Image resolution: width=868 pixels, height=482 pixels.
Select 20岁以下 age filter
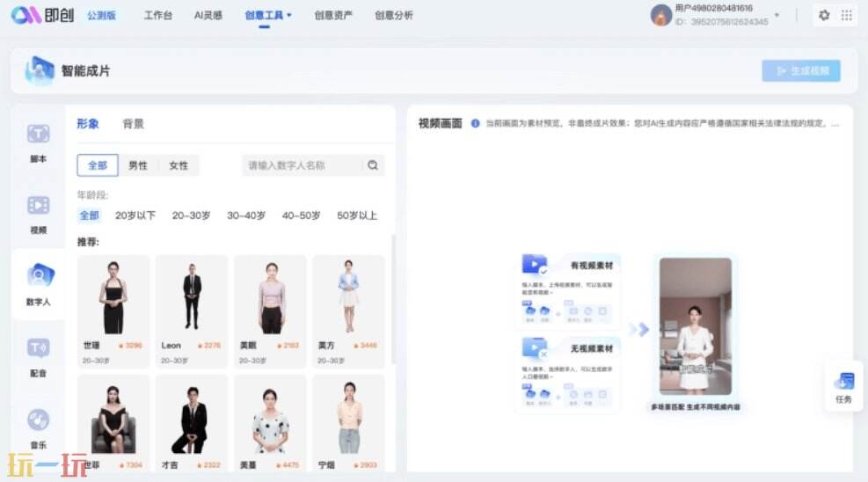135,215
